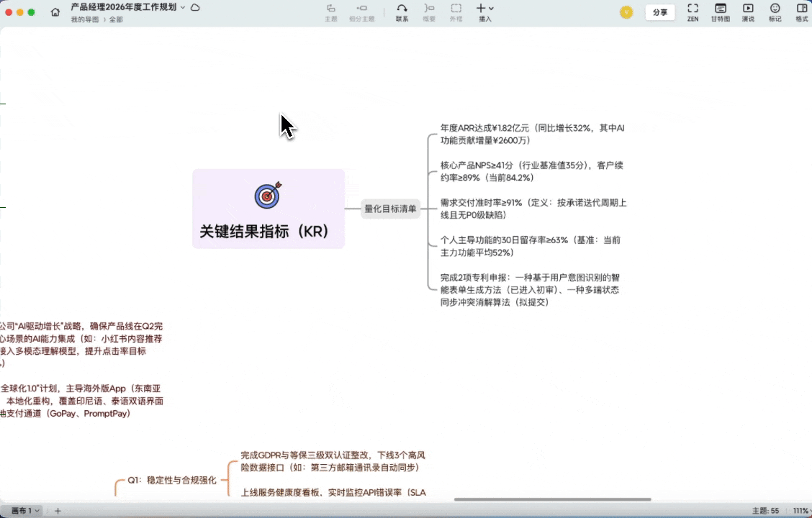This screenshot has height=518, width=812.
Task: Select the 联系 relationship tool
Action: [402, 11]
